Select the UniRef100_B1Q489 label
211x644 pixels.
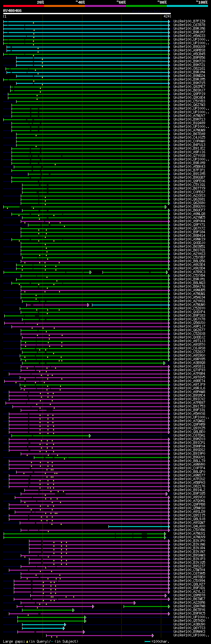click(x=189, y=123)
